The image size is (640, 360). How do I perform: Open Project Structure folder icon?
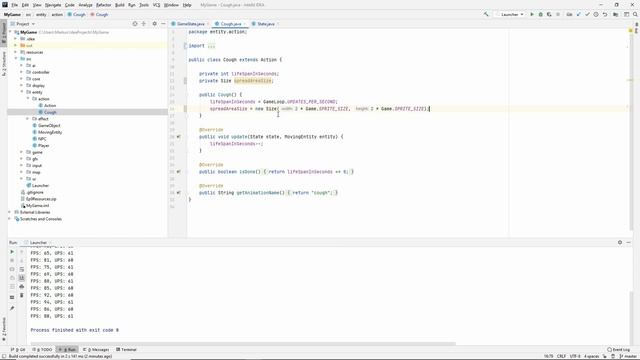tap(616, 14)
